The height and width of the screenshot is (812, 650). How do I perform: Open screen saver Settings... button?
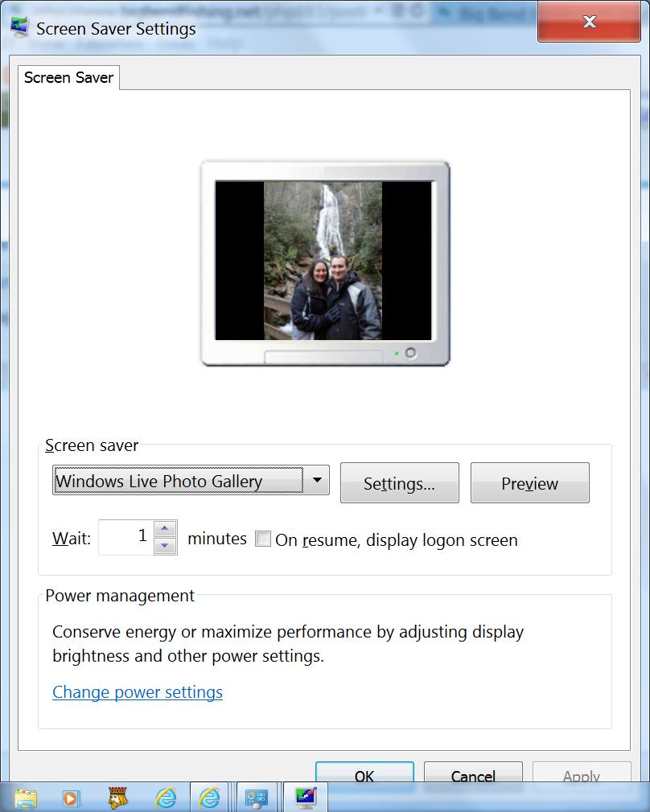pos(399,483)
